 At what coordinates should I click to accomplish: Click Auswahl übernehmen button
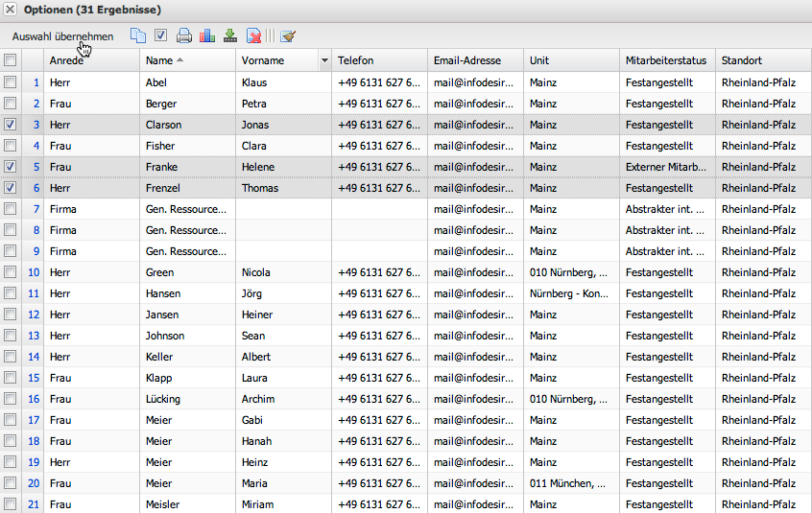[x=62, y=36]
